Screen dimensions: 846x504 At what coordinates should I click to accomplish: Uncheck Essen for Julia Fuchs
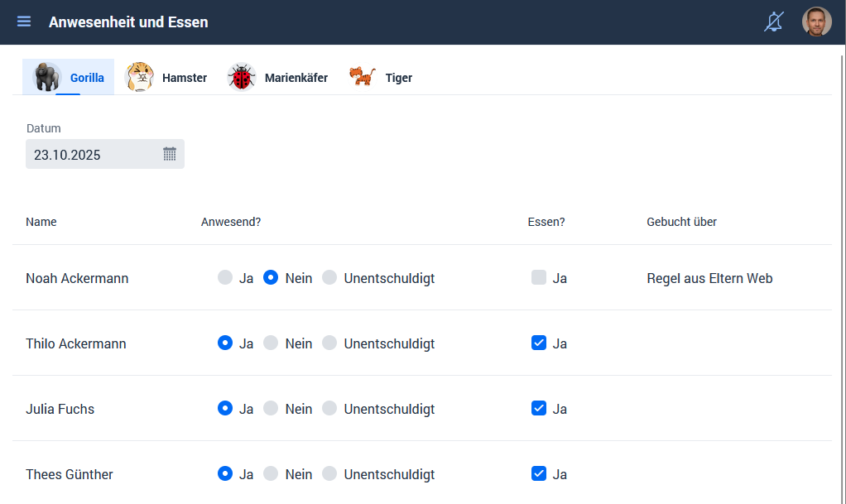[539, 409]
